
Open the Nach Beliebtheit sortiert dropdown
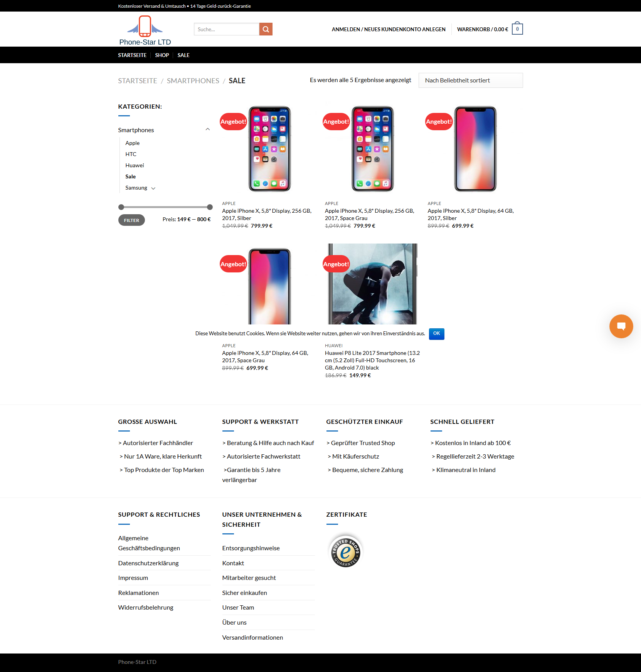[x=471, y=81]
